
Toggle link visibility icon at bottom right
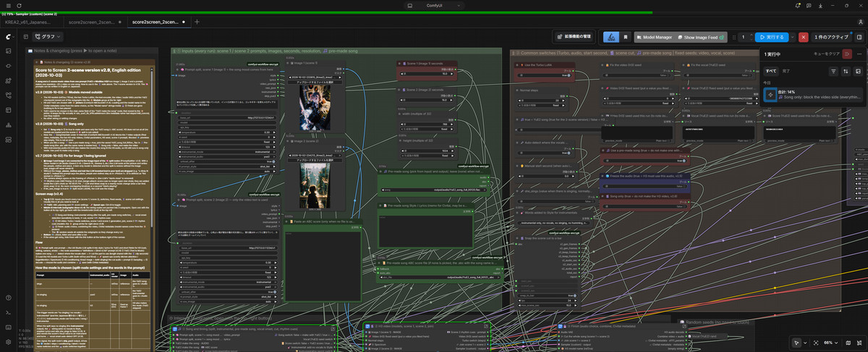click(859, 343)
